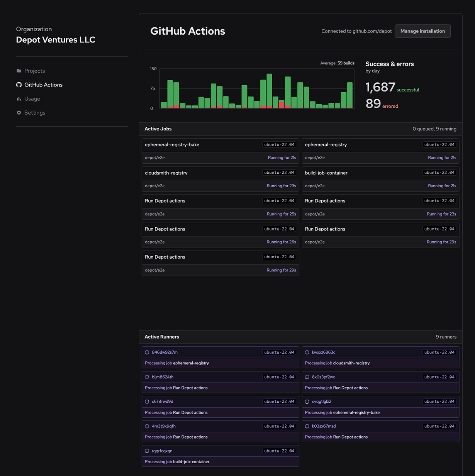Open the depot/e2e link under cloudsmith-registry
The width and height of the screenshot is (475, 476).
(154, 186)
